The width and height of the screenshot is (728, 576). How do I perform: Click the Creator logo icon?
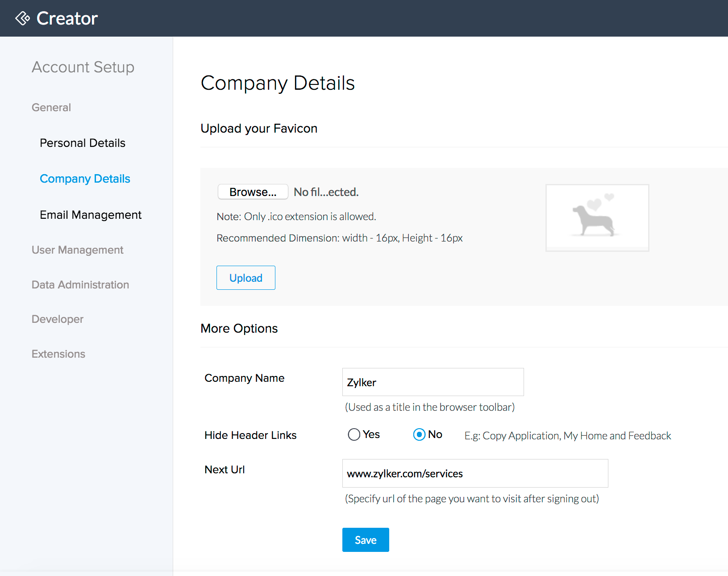23,18
